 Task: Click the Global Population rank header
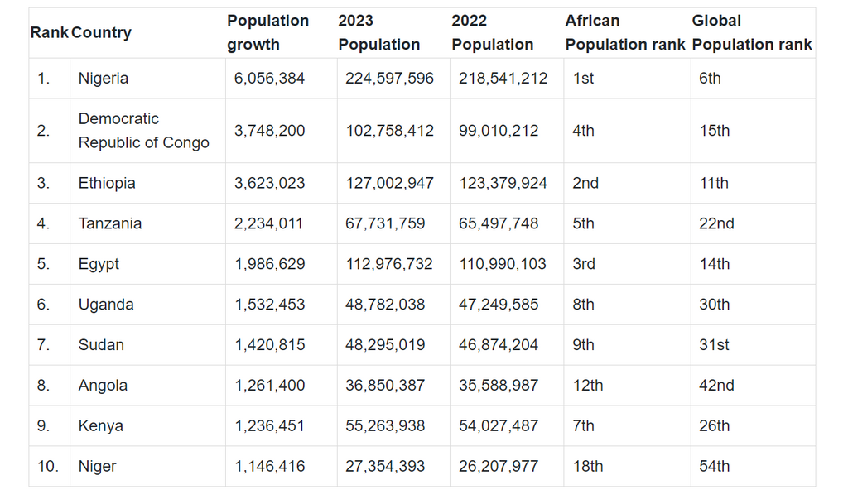pos(751,32)
